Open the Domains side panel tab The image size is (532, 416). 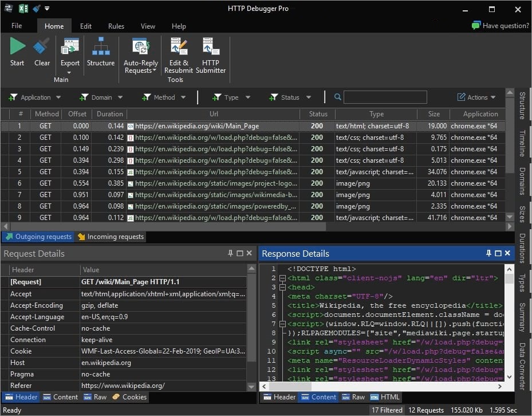[x=522, y=181]
